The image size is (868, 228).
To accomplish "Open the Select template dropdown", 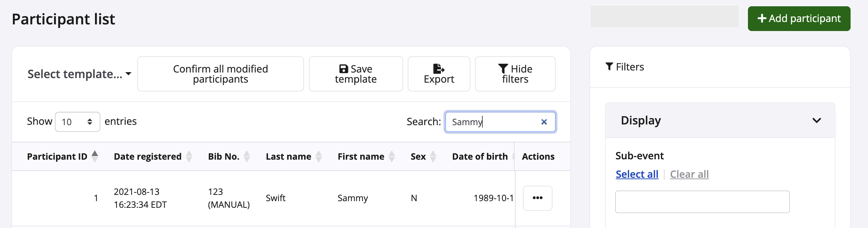I will tap(79, 74).
